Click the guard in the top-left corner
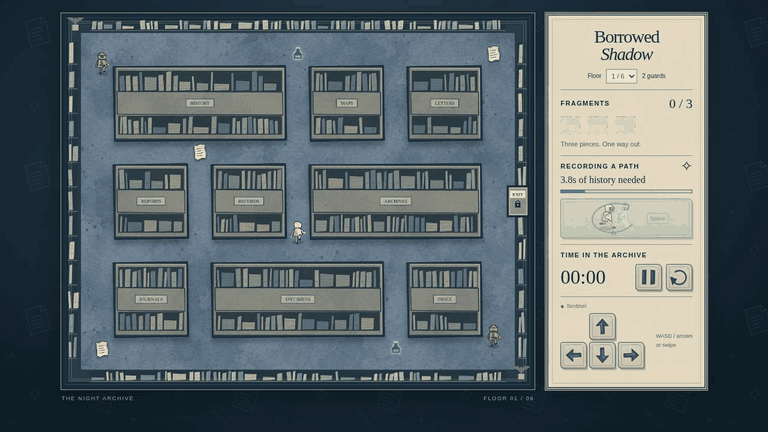This screenshot has width=768, height=432. 102,63
